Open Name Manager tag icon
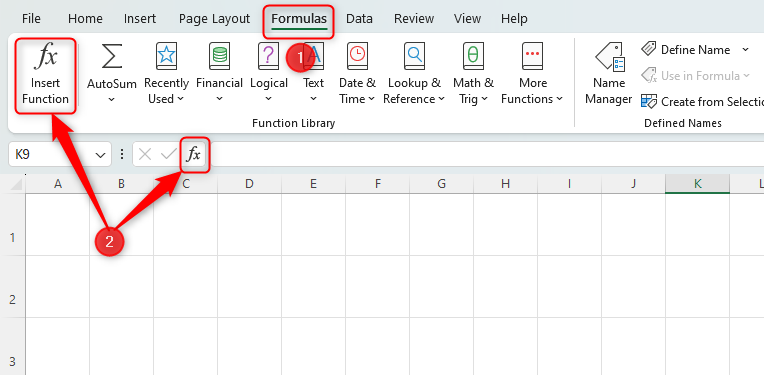 point(609,57)
